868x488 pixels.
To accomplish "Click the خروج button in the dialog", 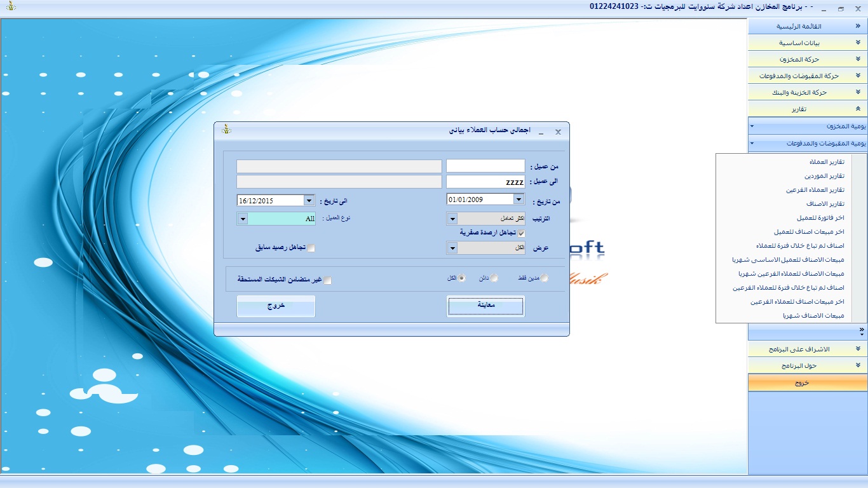I will [x=276, y=306].
